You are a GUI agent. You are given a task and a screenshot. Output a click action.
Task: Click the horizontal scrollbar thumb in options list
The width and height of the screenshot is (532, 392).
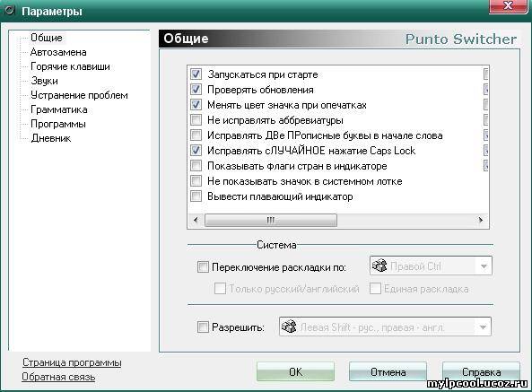(271, 220)
